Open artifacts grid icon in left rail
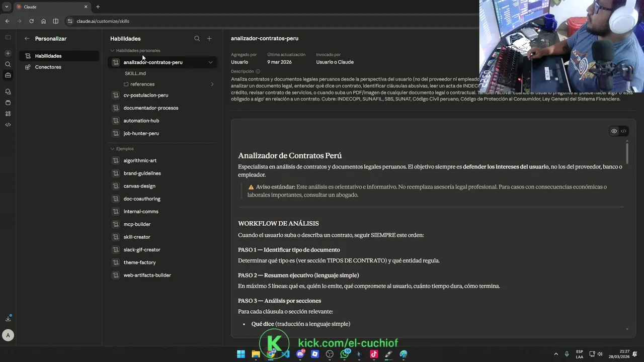The width and height of the screenshot is (644, 362). click(8, 114)
